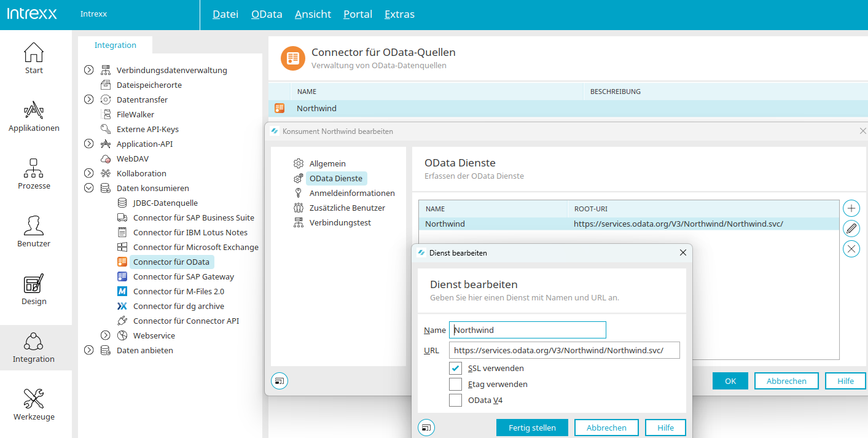Expand the Webservice node
Viewport: 868px width, 438px height.
click(x=106, y=335)
